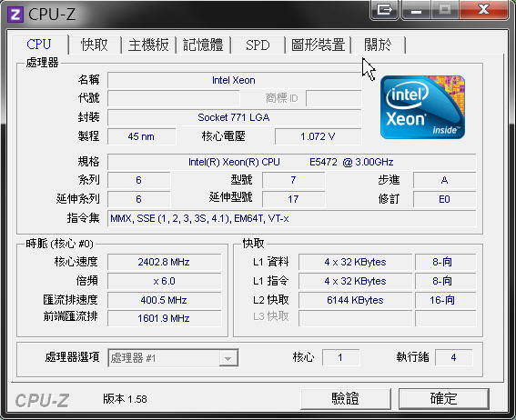Click the L1 資料 4 x 32 KBytes value
Screen dimensions: 516x420
[355, 262]
